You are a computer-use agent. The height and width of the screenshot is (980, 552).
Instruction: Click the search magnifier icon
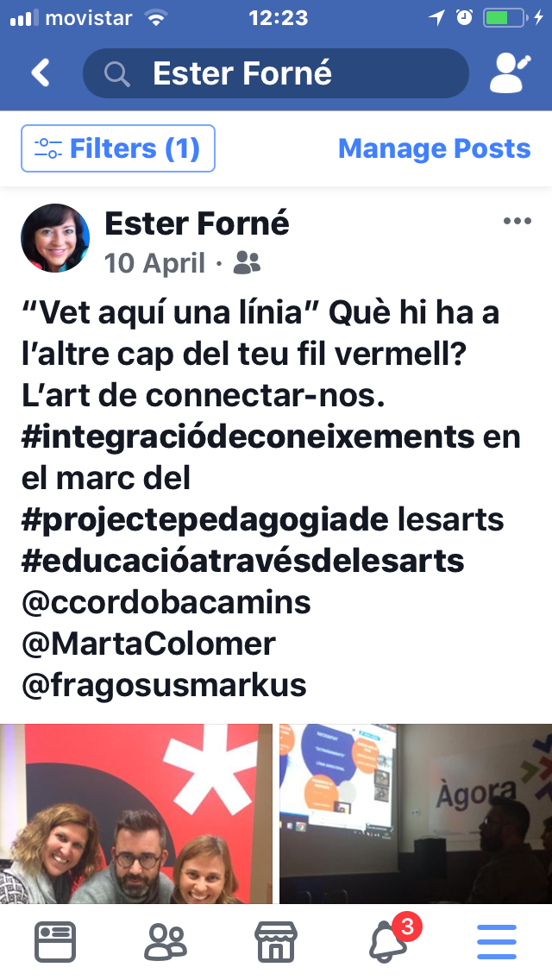tap(117, 74)
